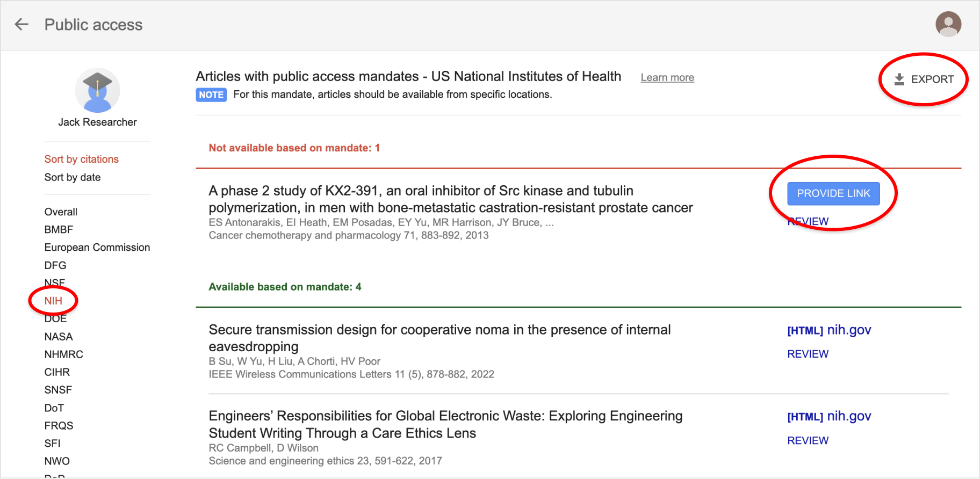This screenshot has width=980, height=479.
Task: Select the CIHR funder filter
Action: (57, 372)
